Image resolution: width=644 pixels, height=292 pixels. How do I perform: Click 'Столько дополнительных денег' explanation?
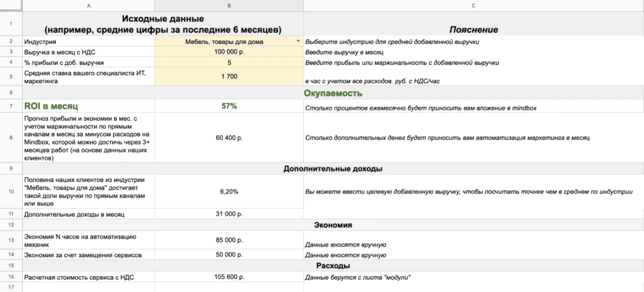[447, 138]
